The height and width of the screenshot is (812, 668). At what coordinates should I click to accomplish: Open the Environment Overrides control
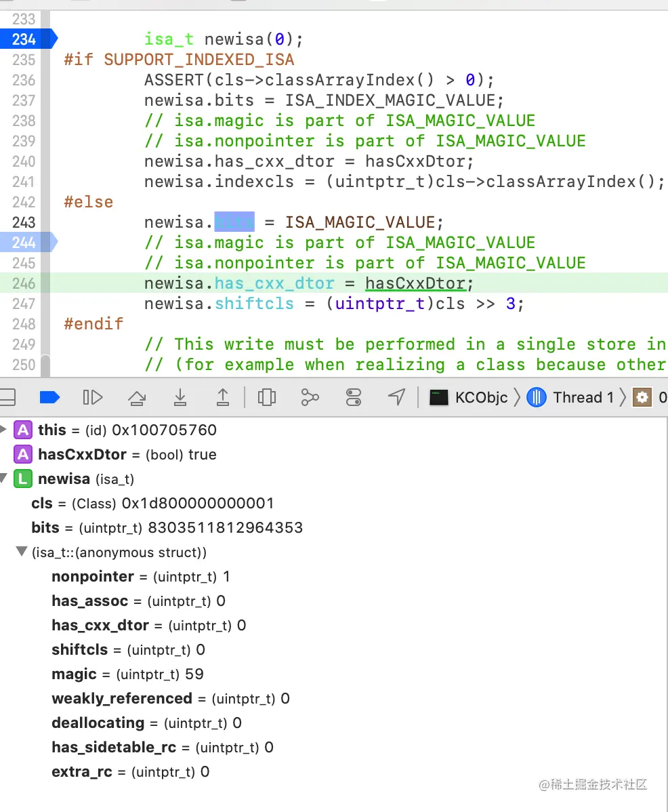tap(354, 398)
